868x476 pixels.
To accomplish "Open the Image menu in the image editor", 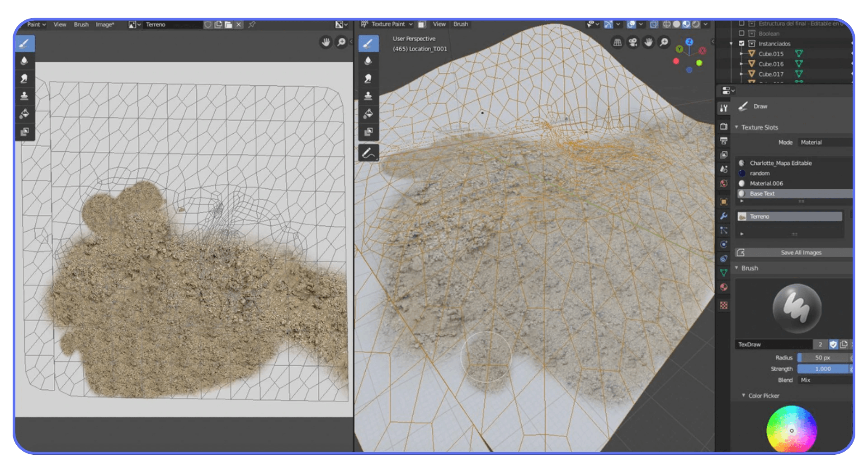I will pyautogui.click(x=104, y=25).
